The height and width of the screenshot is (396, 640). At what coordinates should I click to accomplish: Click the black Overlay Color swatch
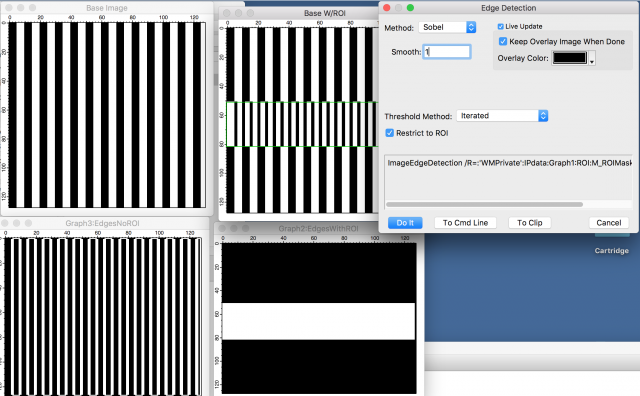(x=570, y=58)
